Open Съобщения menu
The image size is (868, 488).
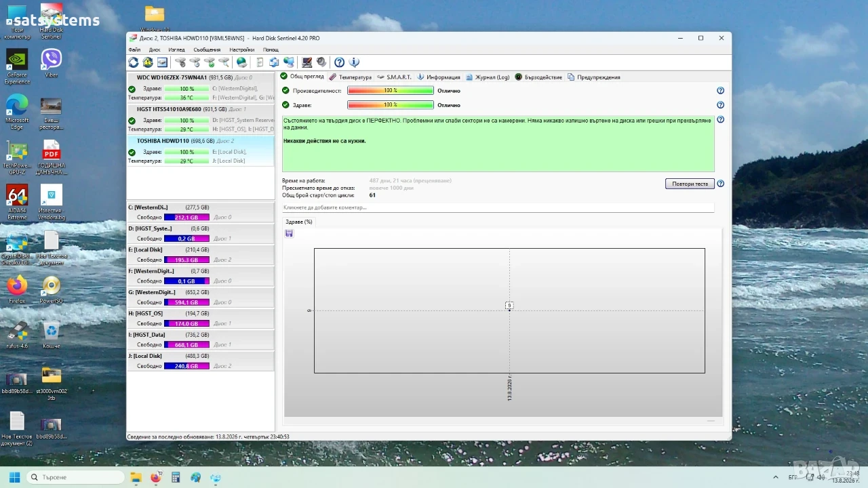207,49
